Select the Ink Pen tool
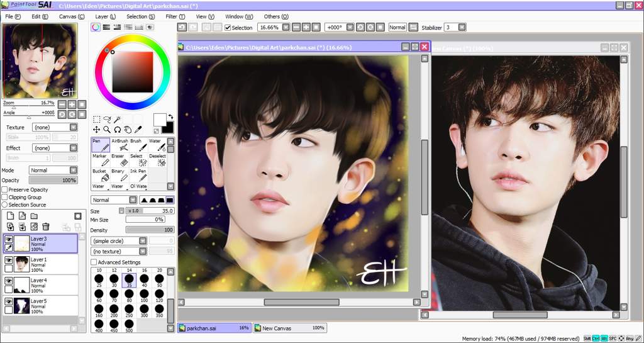The height and width of the screenshot is (343, 644). point(138,175)
